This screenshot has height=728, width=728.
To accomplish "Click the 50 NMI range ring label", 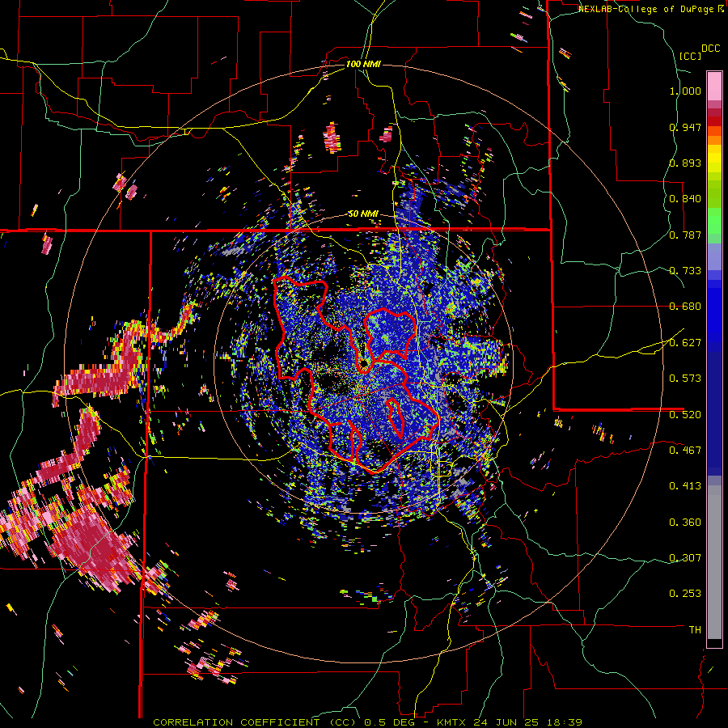I will pyautogui.click(x=363, y=214).
